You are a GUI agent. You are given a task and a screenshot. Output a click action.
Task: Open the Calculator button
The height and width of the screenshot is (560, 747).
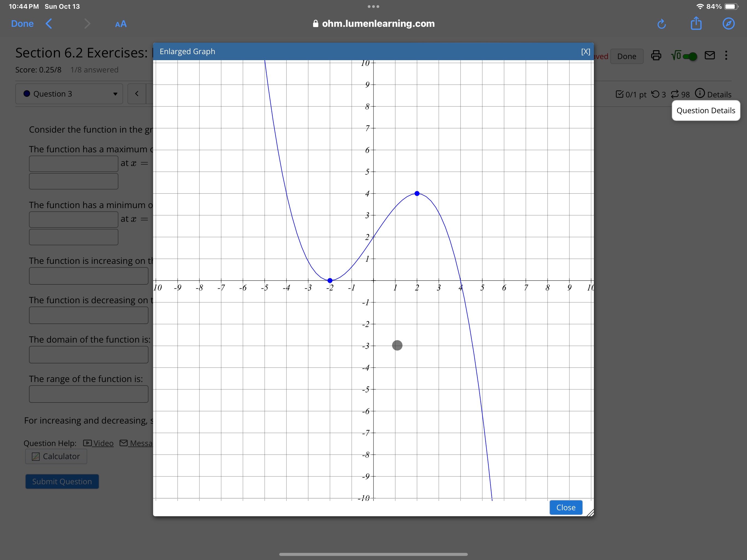pyautogui.click(x=56, y=456)
